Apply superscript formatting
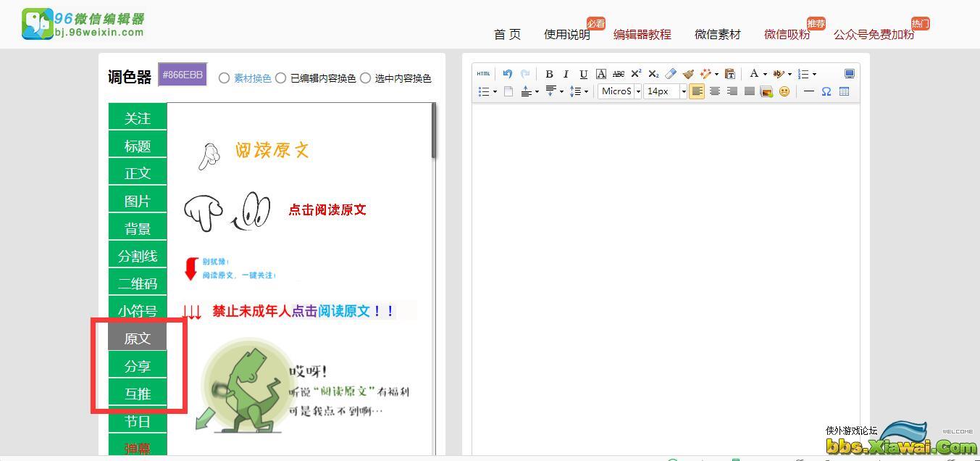Screen dimensions: 980x461 coord(636,74)
